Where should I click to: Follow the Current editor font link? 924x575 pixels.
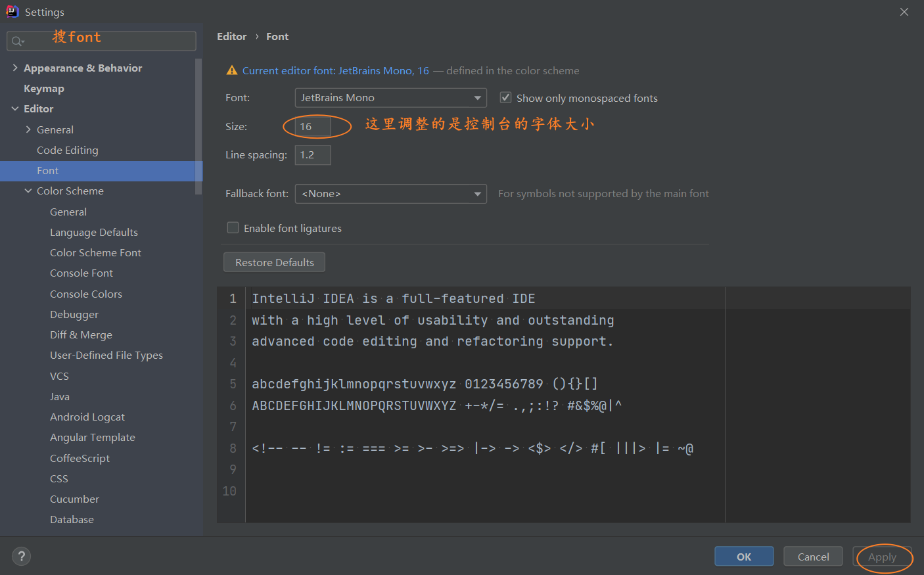coord(336,70)
